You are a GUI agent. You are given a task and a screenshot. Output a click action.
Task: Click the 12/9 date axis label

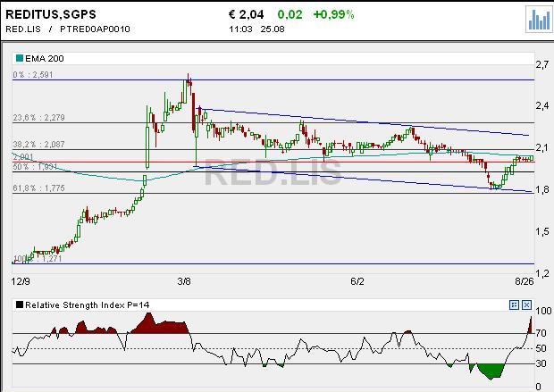[21, 281]
